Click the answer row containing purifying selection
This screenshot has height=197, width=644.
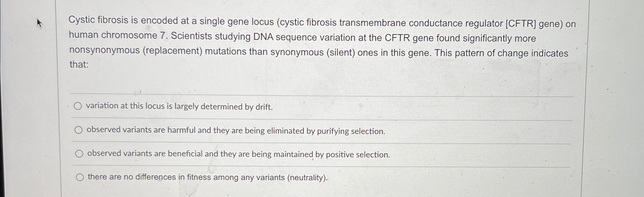click(236, 131)
